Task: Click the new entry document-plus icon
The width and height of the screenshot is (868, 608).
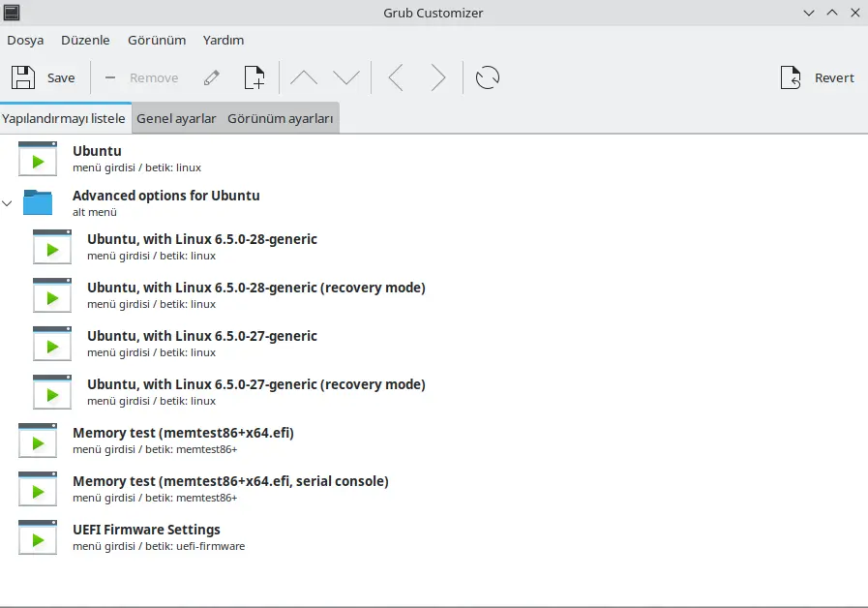Action: point(254,77)
